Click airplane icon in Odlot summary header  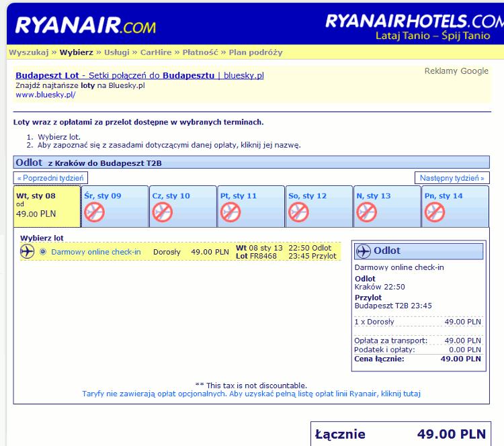[364, 251]
